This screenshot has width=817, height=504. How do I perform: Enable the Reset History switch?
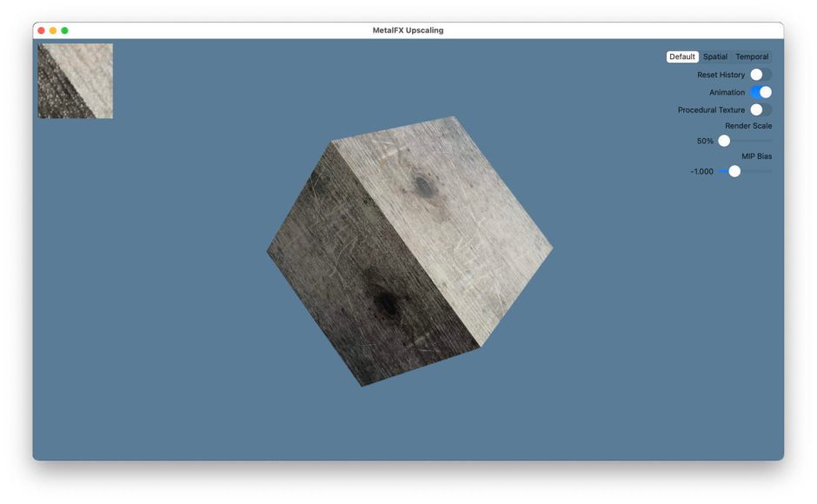(x=761, y=75)
